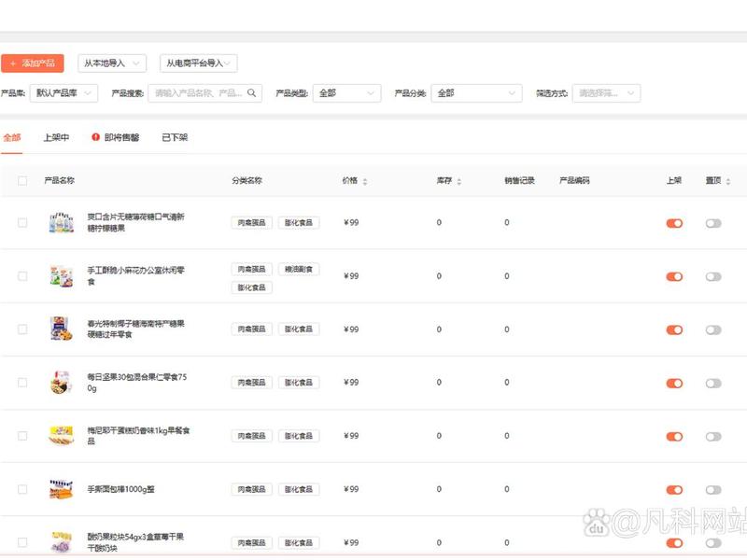The height and width of the screenshot is (560, 747).
Task: Sort the list by 库存 column arrows
Action: [459, 181]
